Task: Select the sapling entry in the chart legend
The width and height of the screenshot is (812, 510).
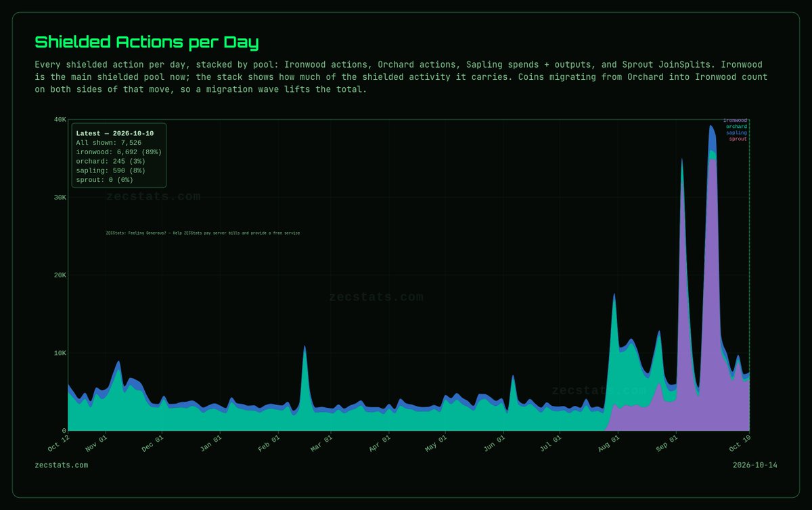Action: click(736, 133)
